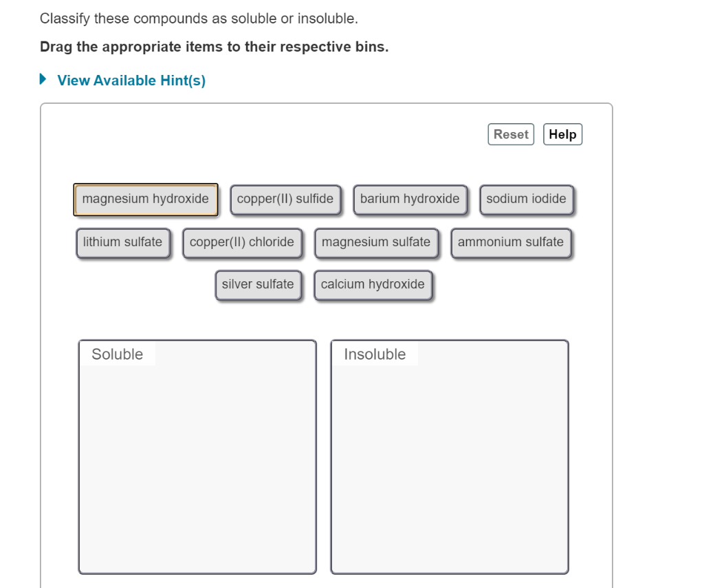This screenshot has width=704, height=588.
Task: Select the barium hydroxide tile
Action: pyautogui.click(x=411, y=199)
